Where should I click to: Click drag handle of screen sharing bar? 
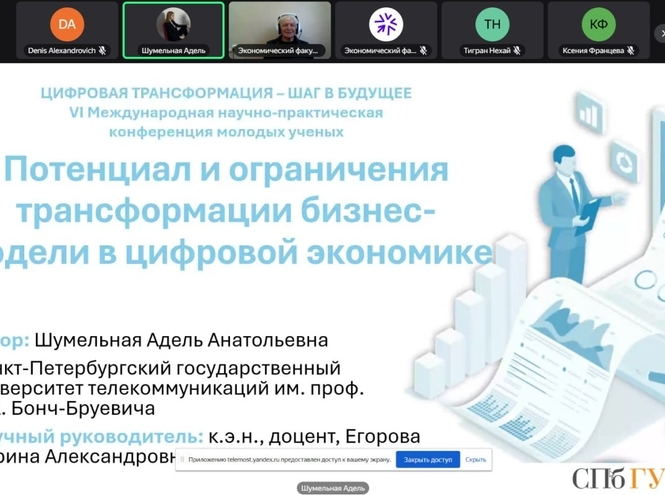182,459
